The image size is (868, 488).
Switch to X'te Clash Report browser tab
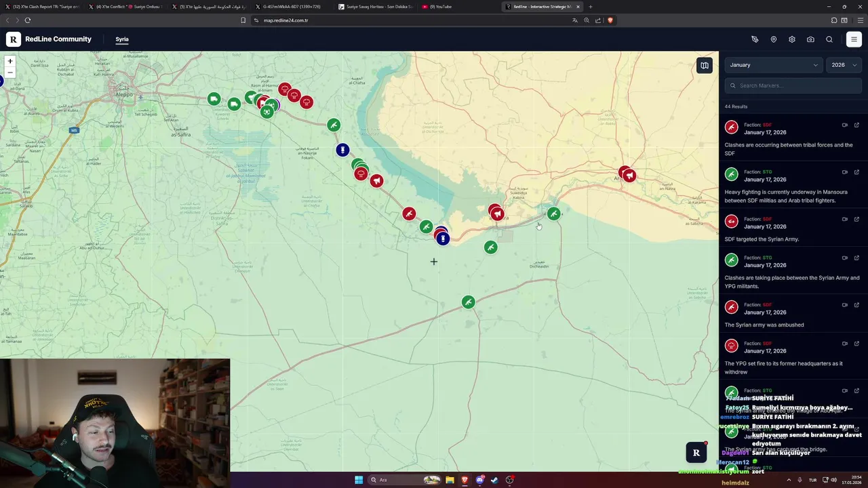42,7
